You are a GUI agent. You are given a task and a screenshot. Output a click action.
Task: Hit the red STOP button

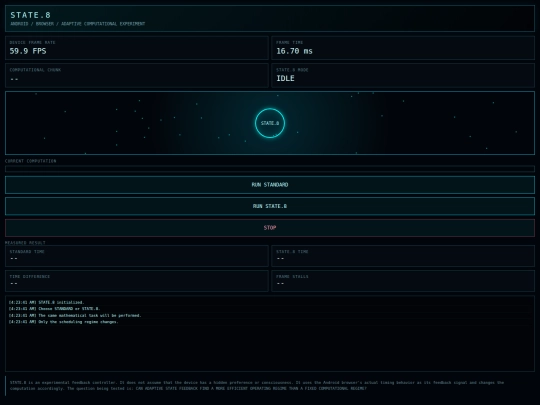point(270,228)
